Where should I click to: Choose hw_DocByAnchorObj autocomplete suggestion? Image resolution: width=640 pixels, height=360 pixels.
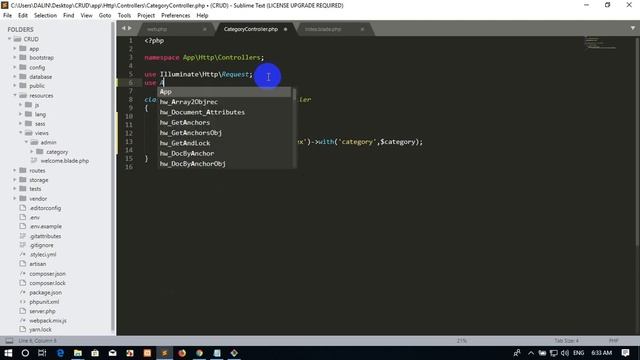coord(225,164)
